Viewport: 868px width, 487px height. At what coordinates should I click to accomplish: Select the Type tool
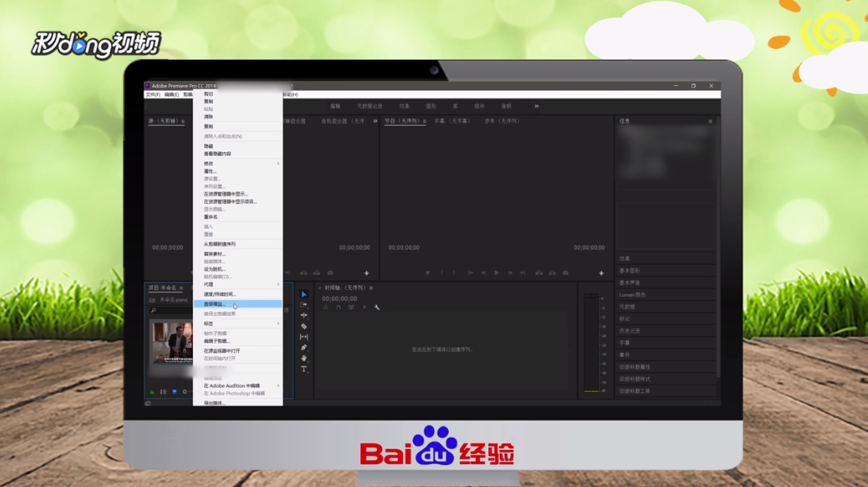click(x=304, y=369)
